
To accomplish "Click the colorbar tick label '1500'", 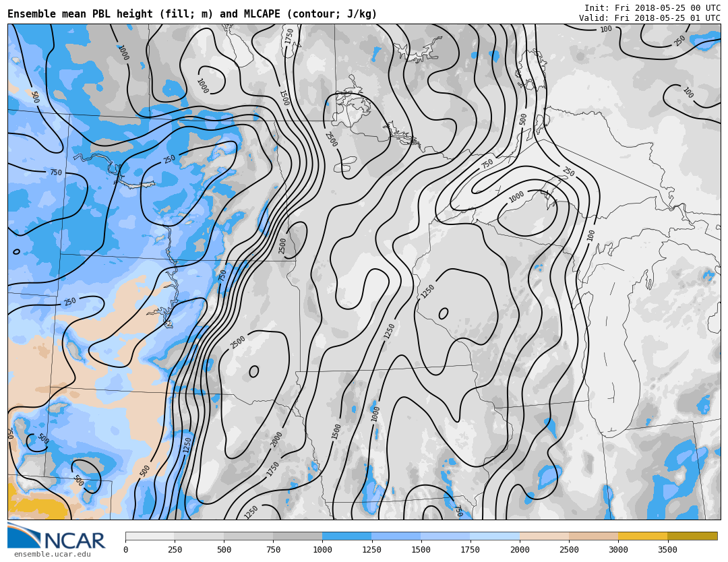I will click(x=421, y=550).
